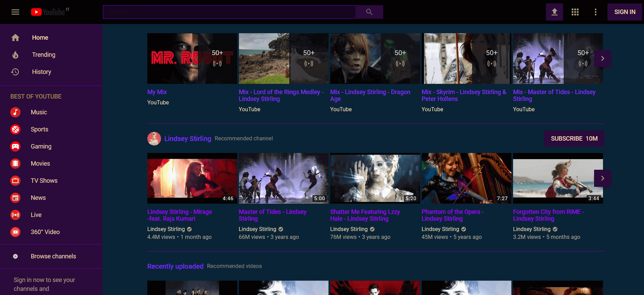Click the YouTube logo
The width and height of the screenshot is (644, 295).
(x=48, y=12)
